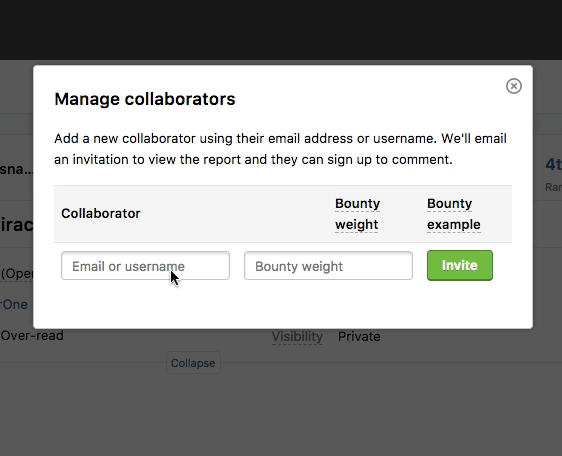Click the invitation description paragraph
Image resolution: width=562 pixels, height=456 pixels.
280,149
